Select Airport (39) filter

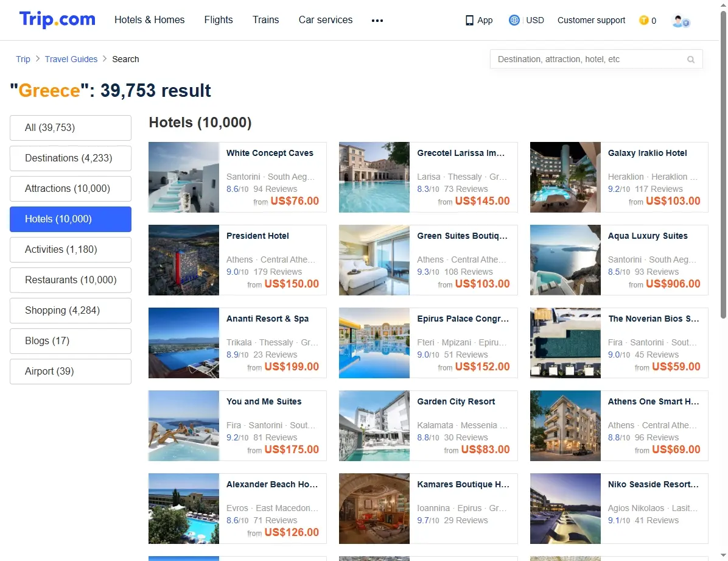tap(71, 372)
